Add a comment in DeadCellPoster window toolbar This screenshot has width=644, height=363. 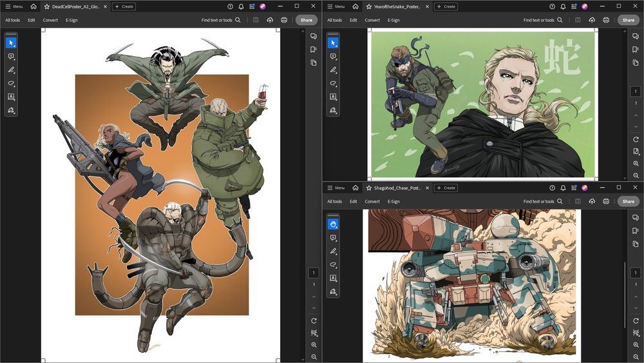coord(11,56)
